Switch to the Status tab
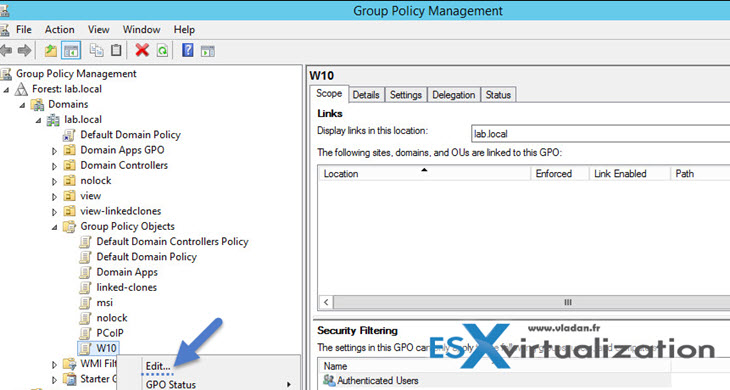 (x=498, y=95)
